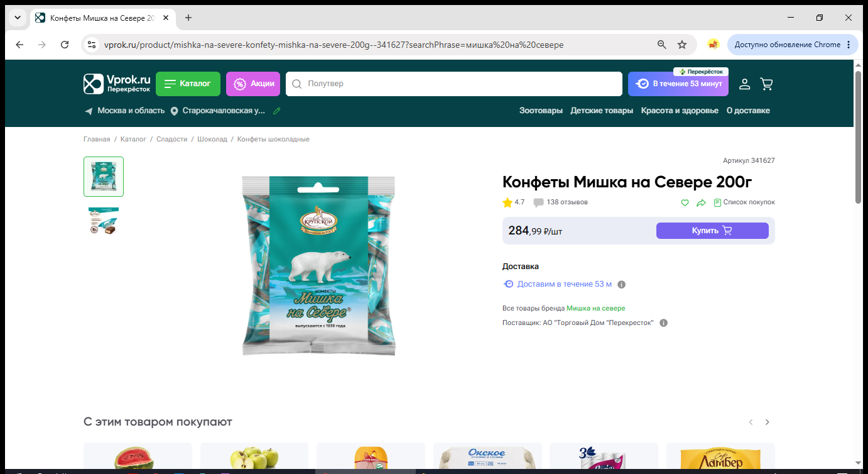The image size is (868, 474).
Task: Open Зоотовары category
Action: click(x=541, y=111)
